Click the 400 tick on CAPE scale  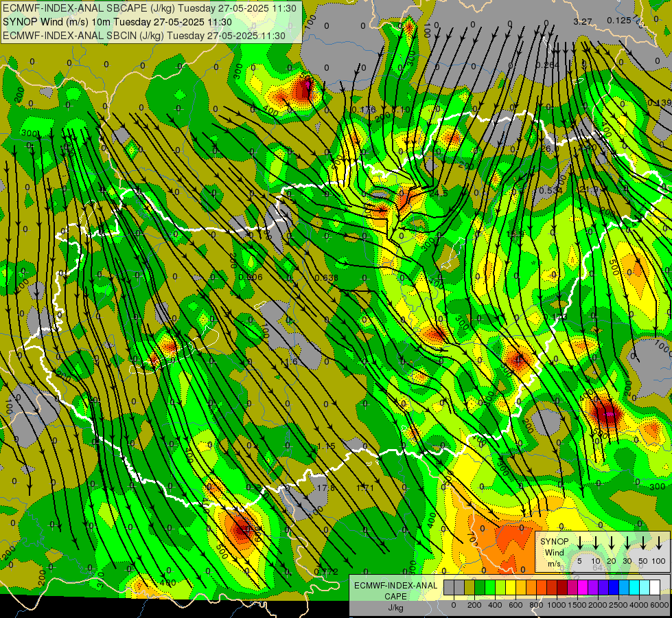pyautogui.click(x=495, y=605)
